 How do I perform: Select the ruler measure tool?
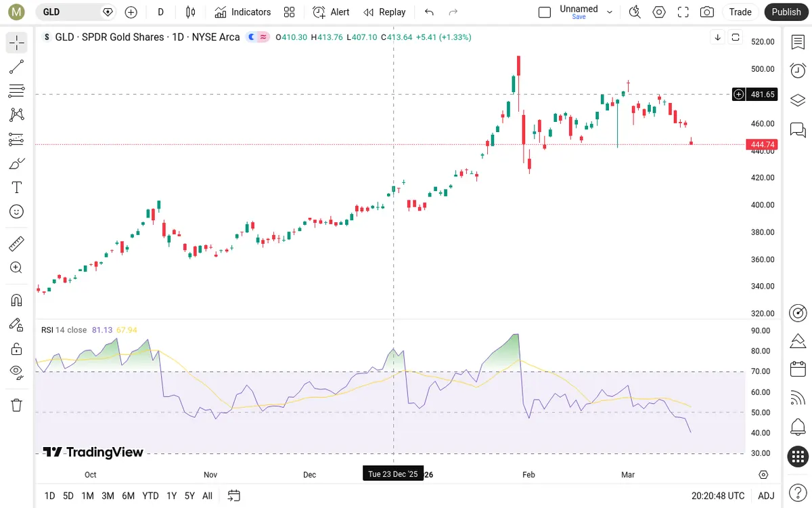pyautogui.click(x=17, y=243)
